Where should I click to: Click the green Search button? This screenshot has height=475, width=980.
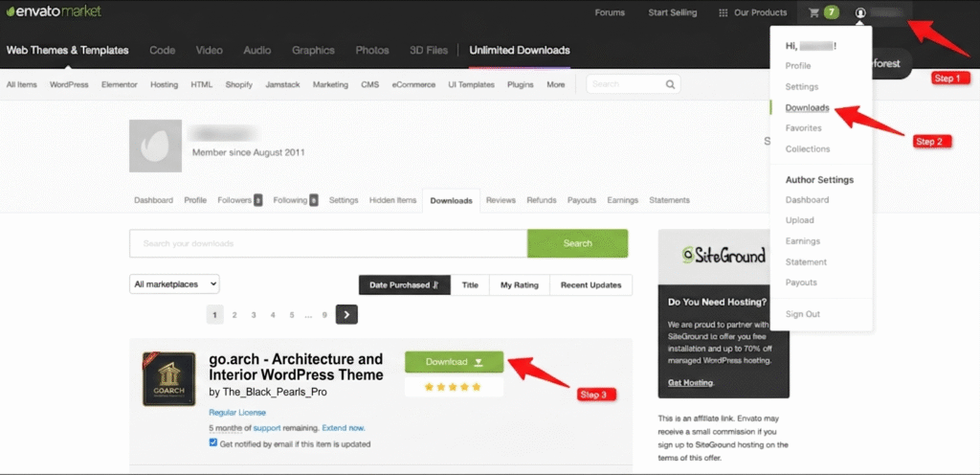[x=577, y=243]
